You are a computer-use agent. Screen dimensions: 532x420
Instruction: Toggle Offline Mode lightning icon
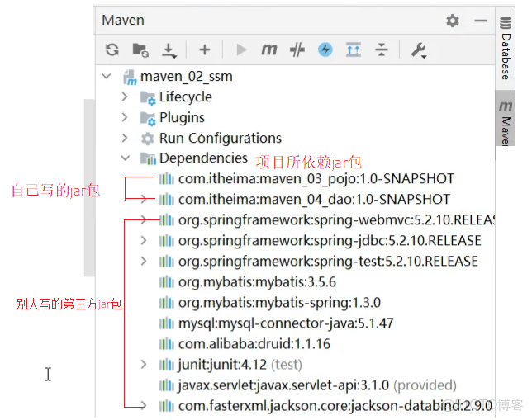coord(325,50)
